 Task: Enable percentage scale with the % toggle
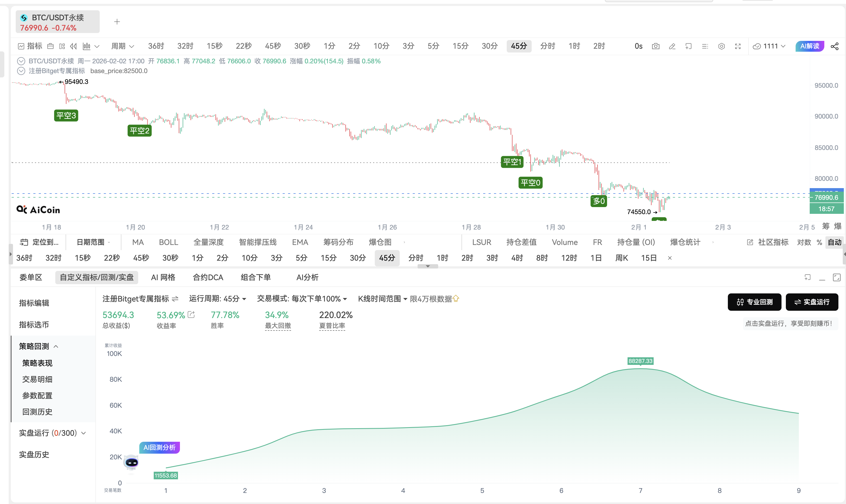point(819,242)
